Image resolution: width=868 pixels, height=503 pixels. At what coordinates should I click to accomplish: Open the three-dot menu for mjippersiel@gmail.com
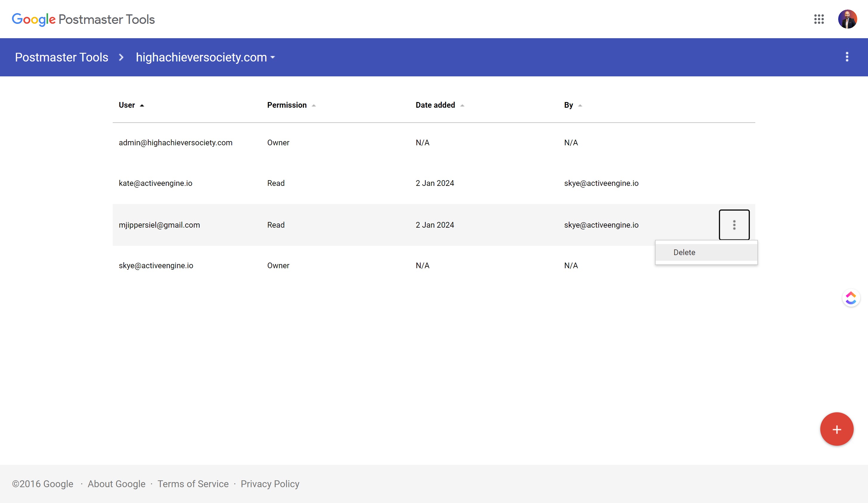coord(734,225)
